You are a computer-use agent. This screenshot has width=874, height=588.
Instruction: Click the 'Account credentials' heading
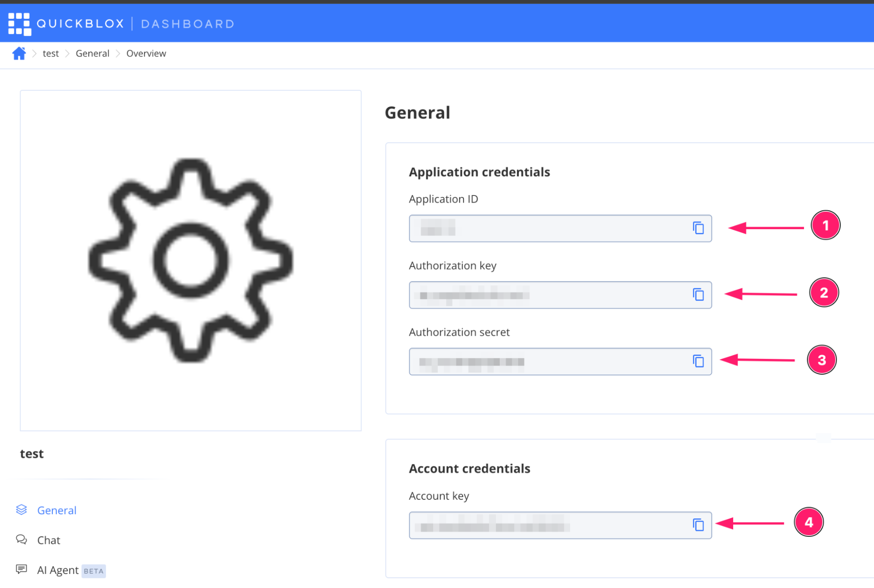[470, 469]
